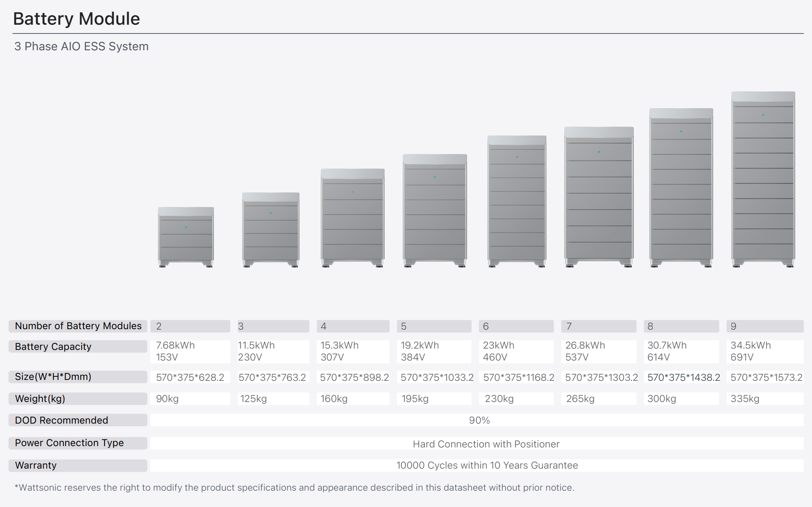Screen dimensions: 812x507
Task: Click the 10000 Cycles warranty text
Action: [487, 466]
